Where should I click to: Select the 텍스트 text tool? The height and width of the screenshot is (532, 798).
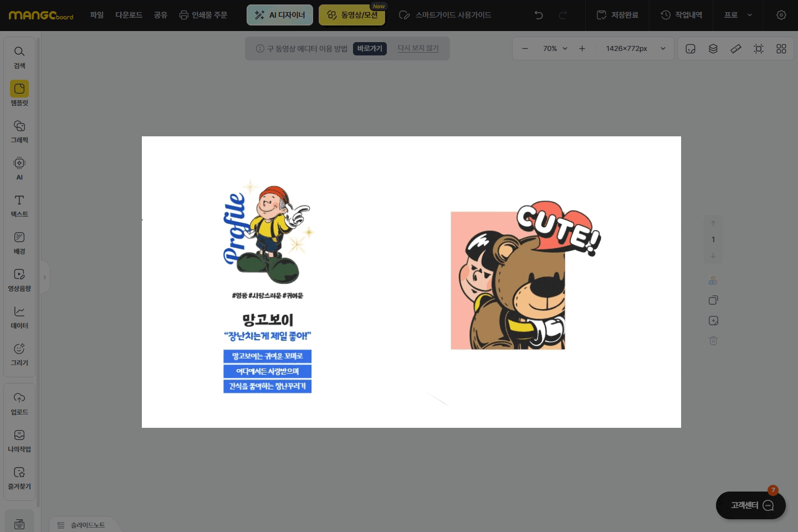[x=19, y=206]
